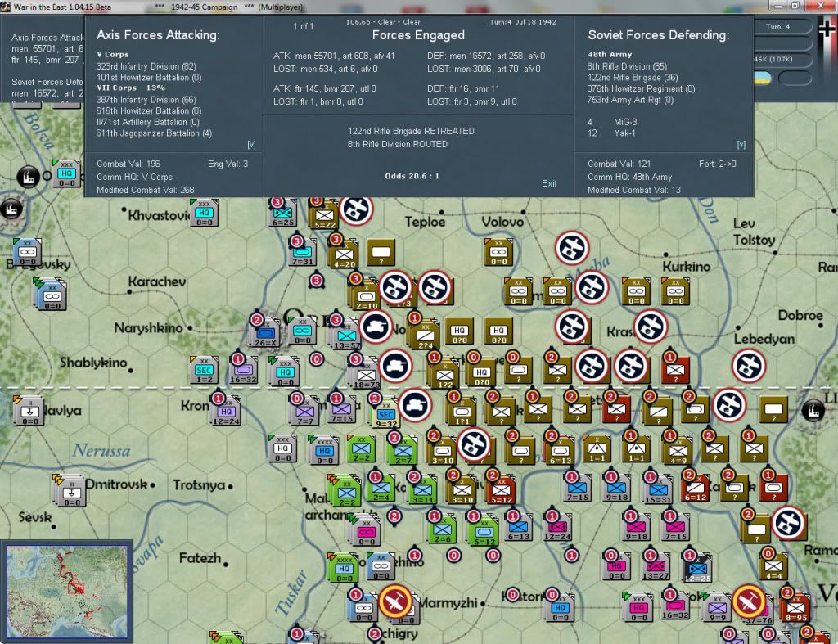Click tank battle marker beside 13=57 counter
Screen dimensions: 838x644
pyautogui.click(x=376, y=327)
